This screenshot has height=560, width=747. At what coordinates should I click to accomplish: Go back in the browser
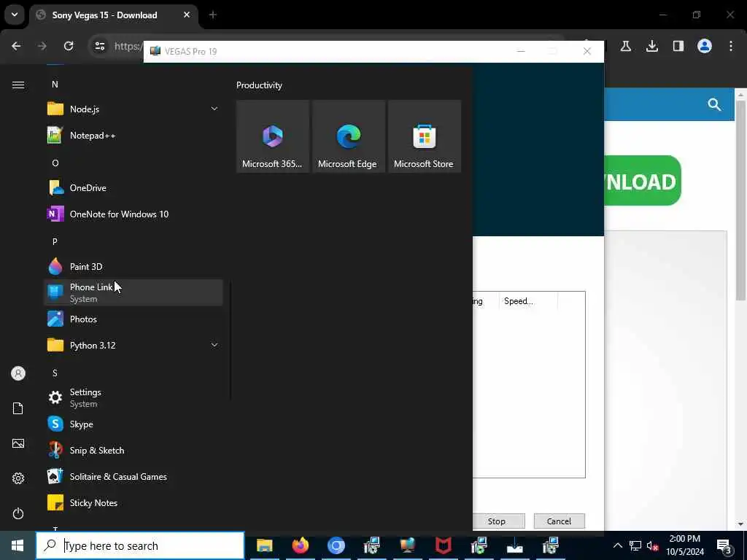coord(16,46)
